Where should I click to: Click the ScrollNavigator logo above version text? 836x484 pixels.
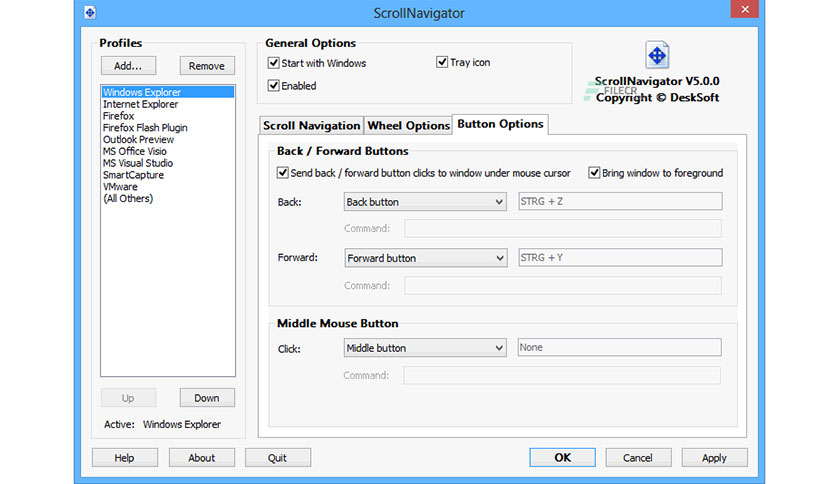(657, 55)
